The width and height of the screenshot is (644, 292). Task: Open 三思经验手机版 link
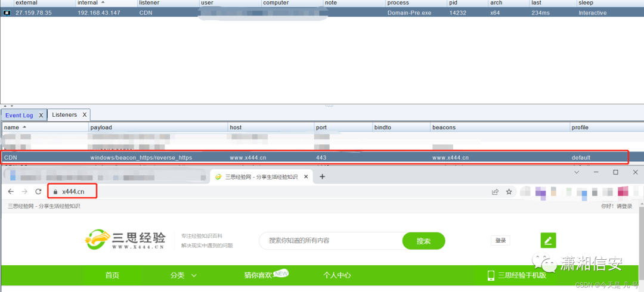pos(516,275)
